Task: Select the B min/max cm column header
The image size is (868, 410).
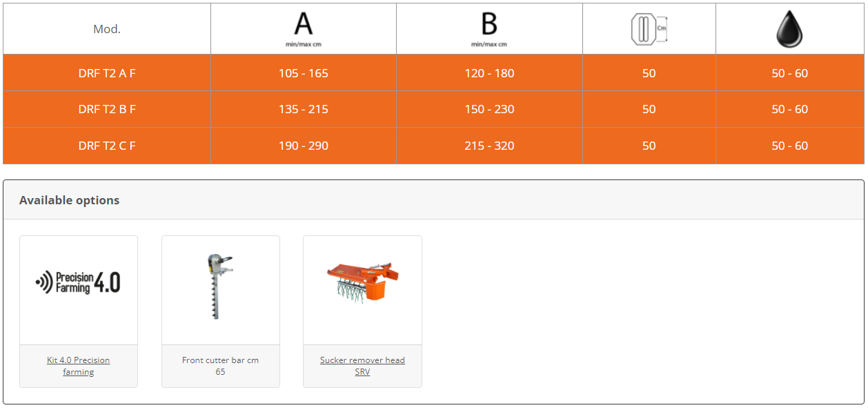Action: (489, 29)
